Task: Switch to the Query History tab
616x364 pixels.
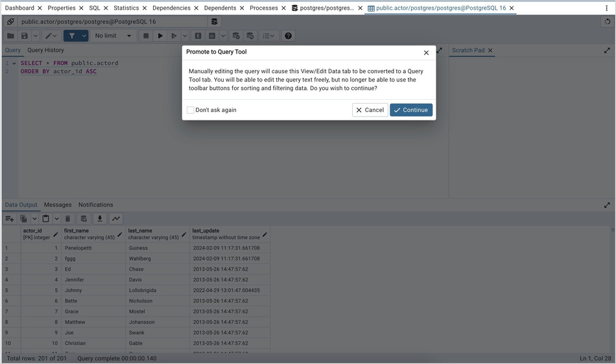Action: coord(45,51)
